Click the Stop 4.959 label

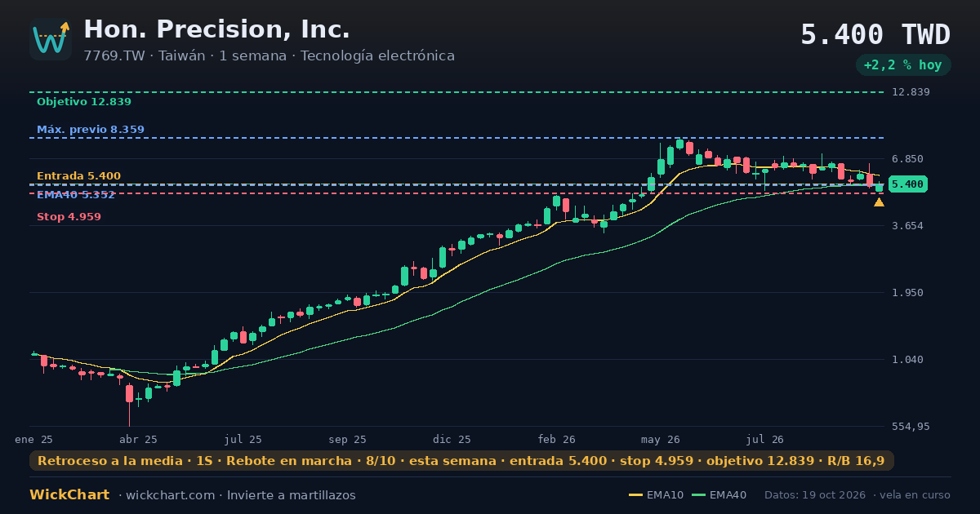pyautogui.click(x=69, y=217)
